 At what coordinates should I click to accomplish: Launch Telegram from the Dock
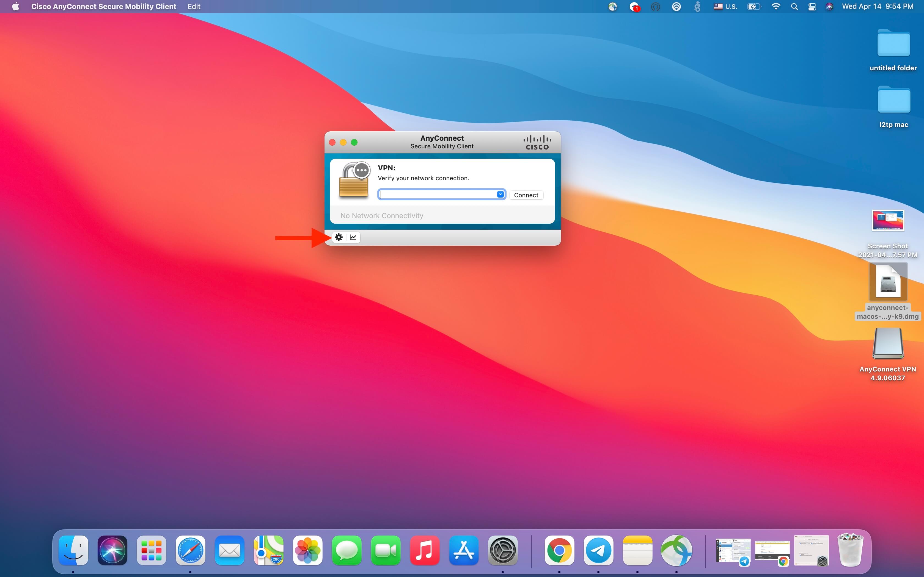[598, 550]
